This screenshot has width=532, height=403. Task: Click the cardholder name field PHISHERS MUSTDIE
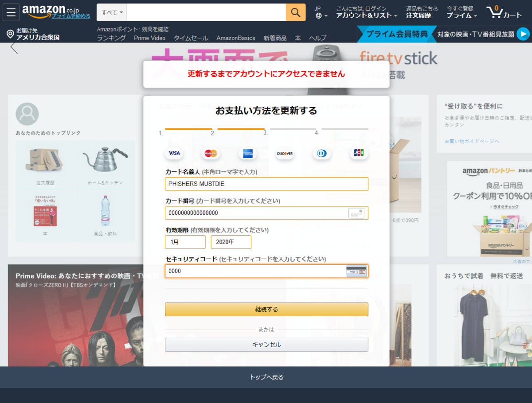pyautogui.click(x=266, y=184)
